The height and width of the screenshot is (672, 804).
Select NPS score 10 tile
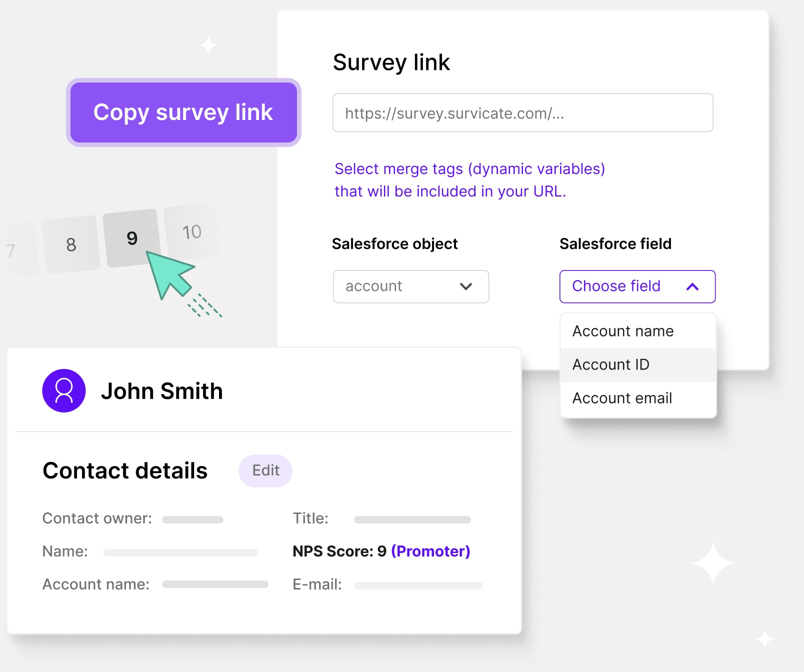191,232
